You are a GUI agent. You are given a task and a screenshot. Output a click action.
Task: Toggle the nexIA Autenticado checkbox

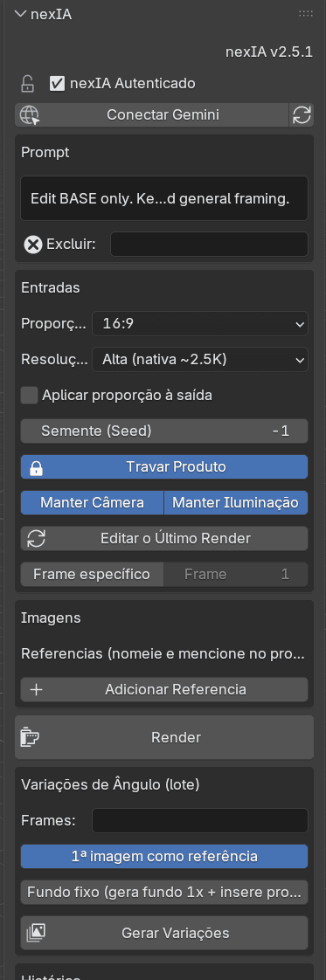click(x=57, y=83)
